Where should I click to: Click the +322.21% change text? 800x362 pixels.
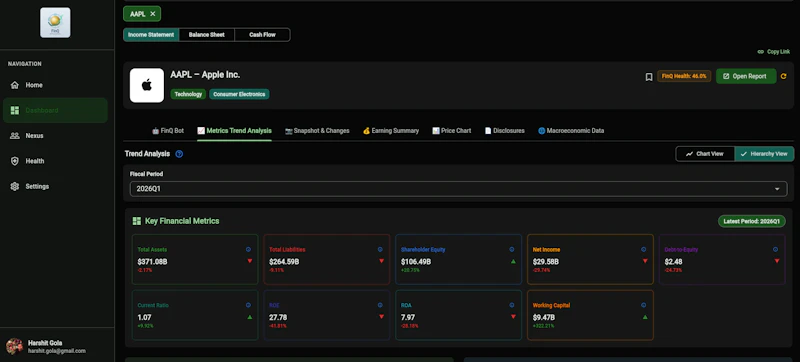[542, 326]
